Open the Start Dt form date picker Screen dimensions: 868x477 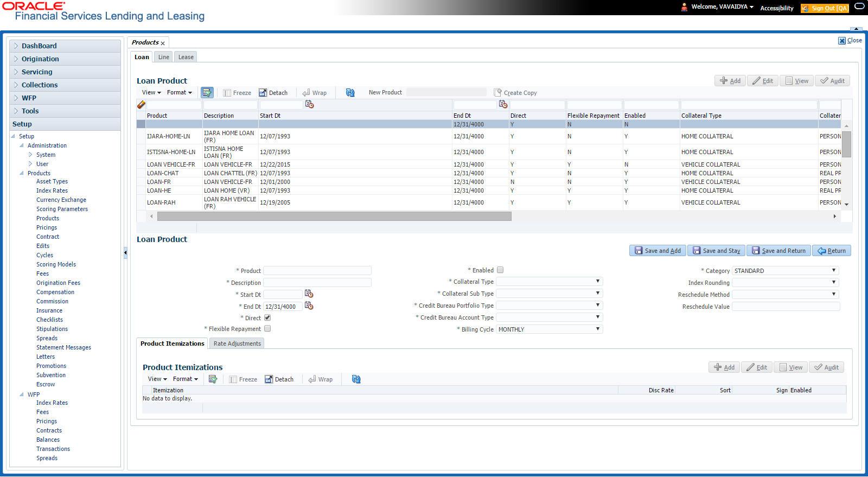tap(309, 294)
